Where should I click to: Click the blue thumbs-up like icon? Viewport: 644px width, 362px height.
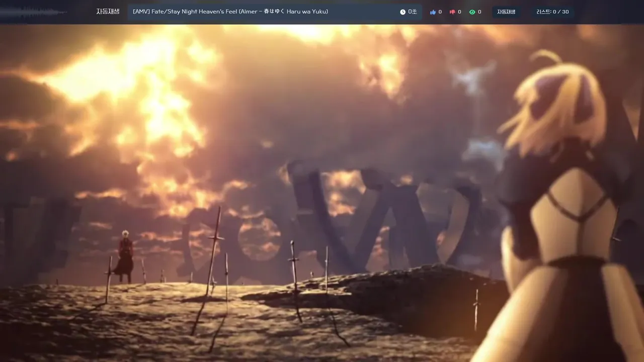[x=433, y=12]
